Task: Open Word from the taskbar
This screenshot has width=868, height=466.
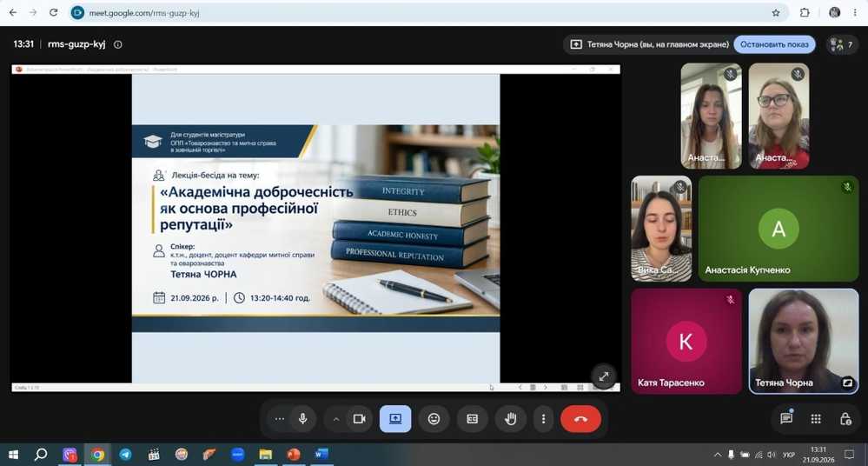Action: pyautogui.click(x=321, y=455)
